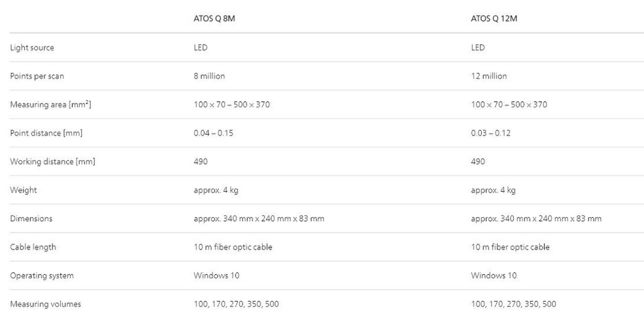Select Windows 10 under ATOS Q 8M

pyautogui.click(x=213, y=276)
